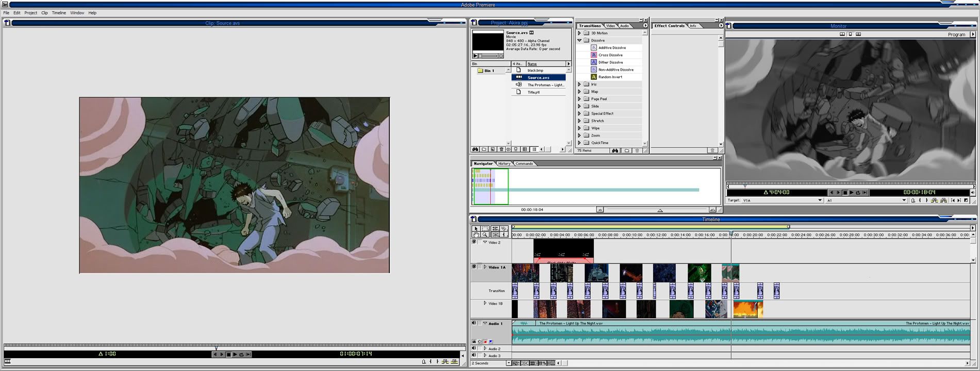Switch to the Commands tab
The width and height of the screenshot is (980, 371).
click(x=524, y=163)
